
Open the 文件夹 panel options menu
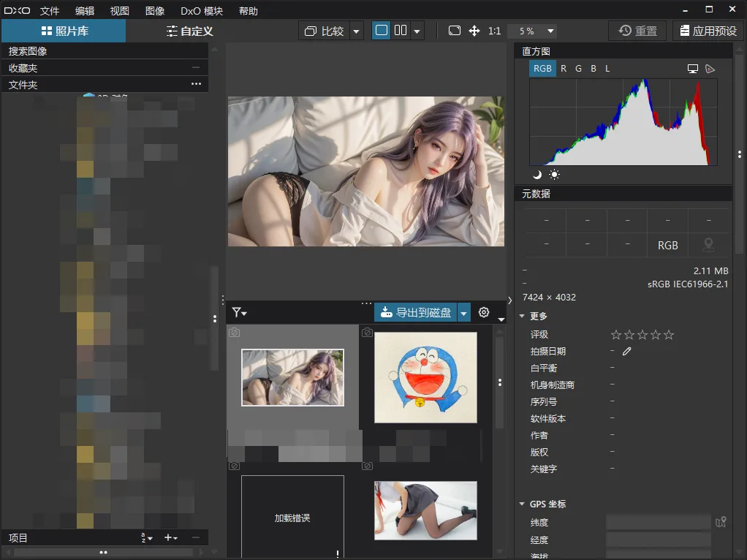pyautogui.click(x=197, y=84)
